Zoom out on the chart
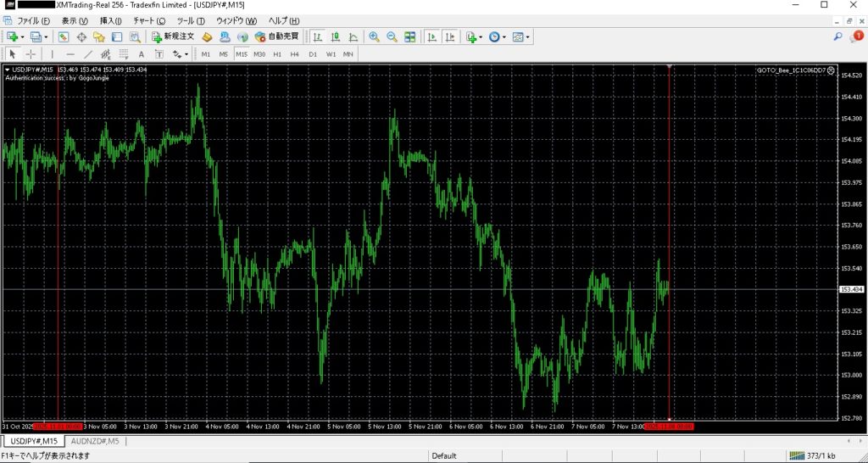Screen dimensions: 868x463 point(392,36)
